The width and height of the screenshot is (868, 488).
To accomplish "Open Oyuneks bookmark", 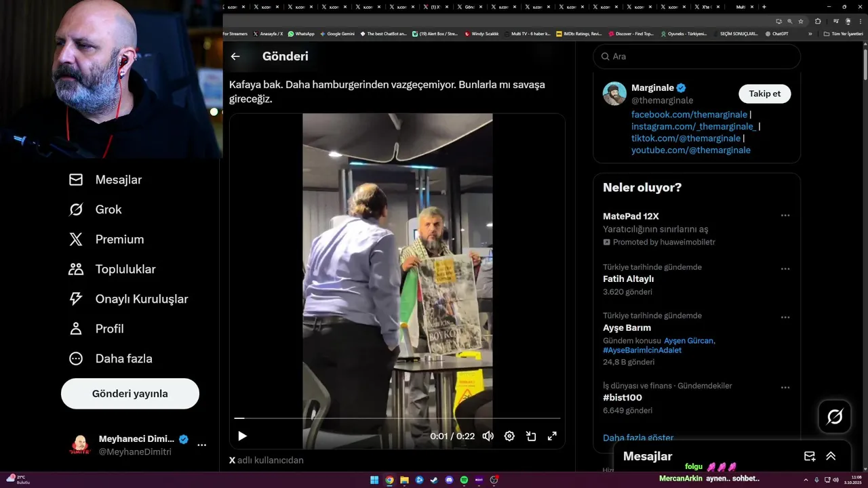I will coord(684,33).
